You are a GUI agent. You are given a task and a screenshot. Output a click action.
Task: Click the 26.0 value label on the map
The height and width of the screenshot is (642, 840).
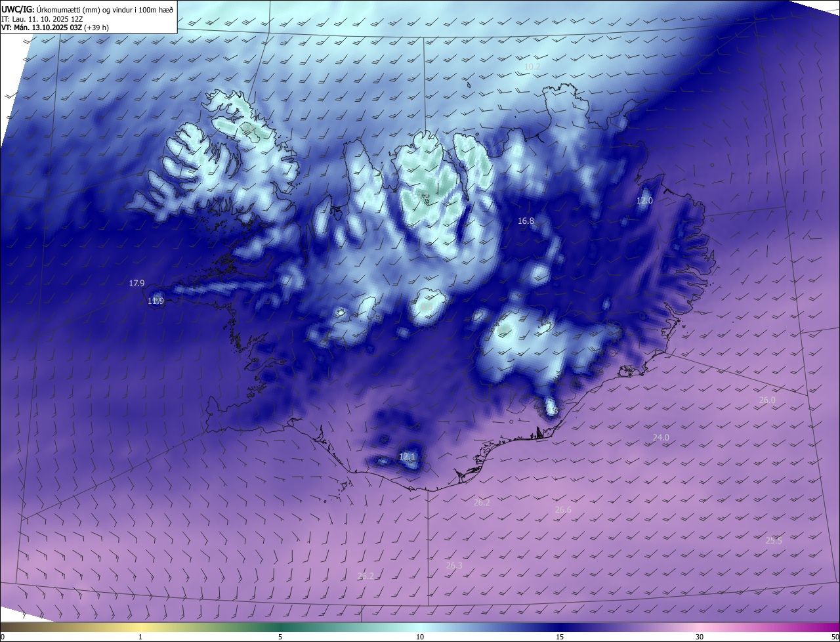[767, 400]
